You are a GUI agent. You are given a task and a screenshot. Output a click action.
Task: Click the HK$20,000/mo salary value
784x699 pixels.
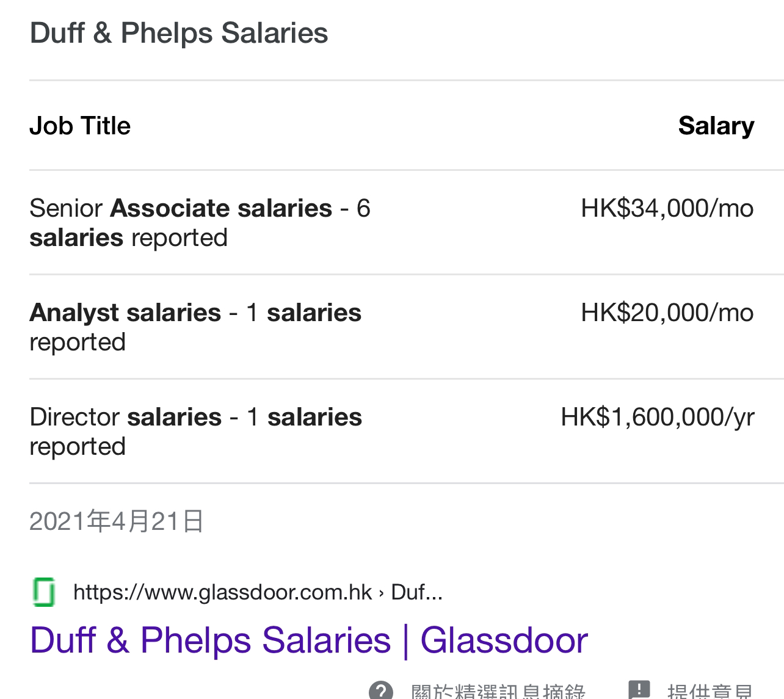[x=667, y=313]
